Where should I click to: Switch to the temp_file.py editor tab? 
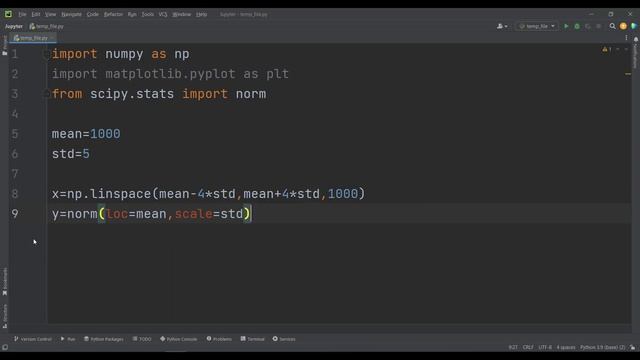tap(33, 38)
